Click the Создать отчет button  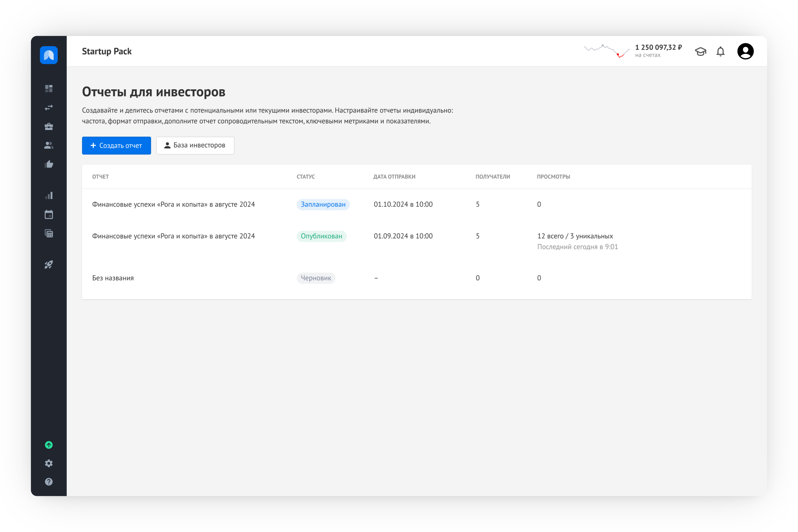click(x=116, y=146)
